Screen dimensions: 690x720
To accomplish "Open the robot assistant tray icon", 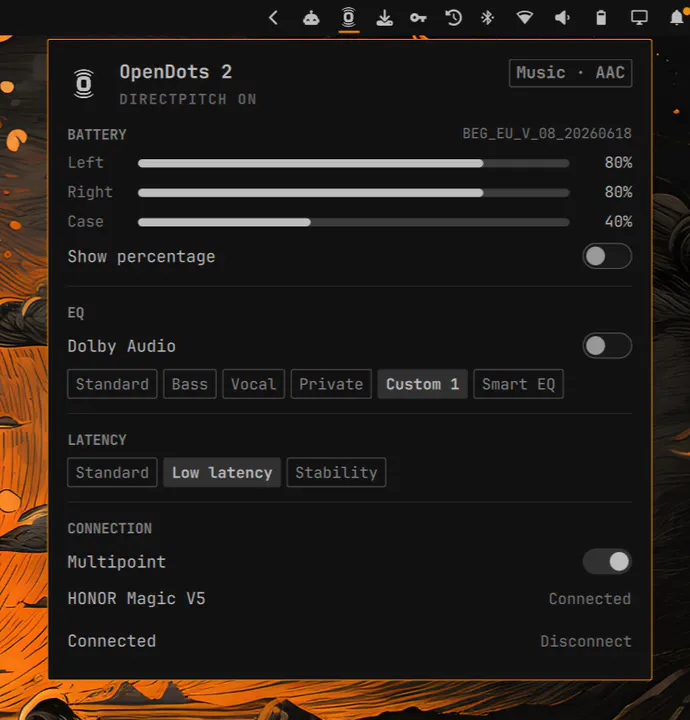I will click(311, 18).
